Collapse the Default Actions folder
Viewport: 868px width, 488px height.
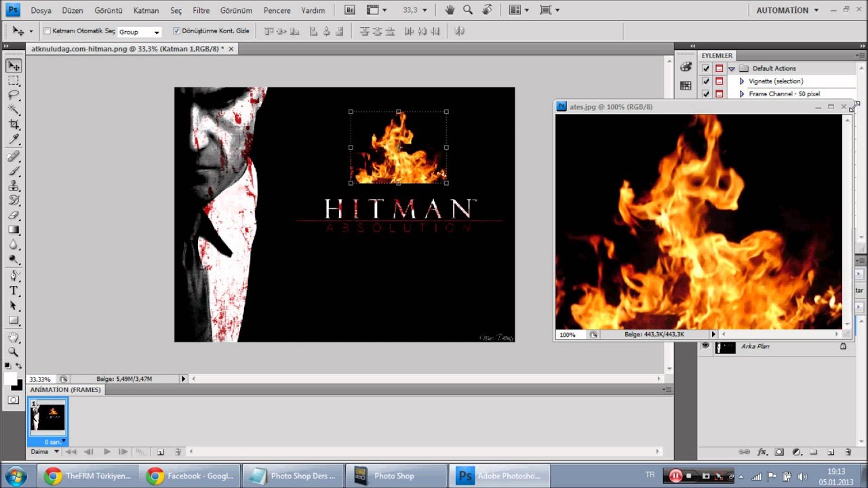[731, 68]
